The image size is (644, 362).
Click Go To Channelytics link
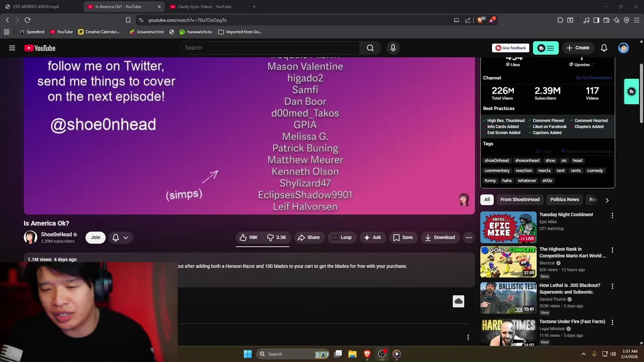(594, 78)
